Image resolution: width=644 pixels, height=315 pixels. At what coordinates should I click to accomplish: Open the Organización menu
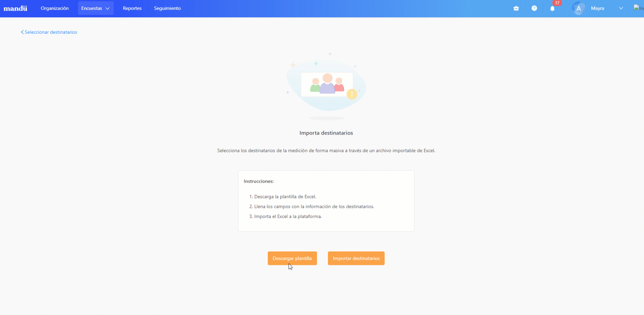click(54, 8)
